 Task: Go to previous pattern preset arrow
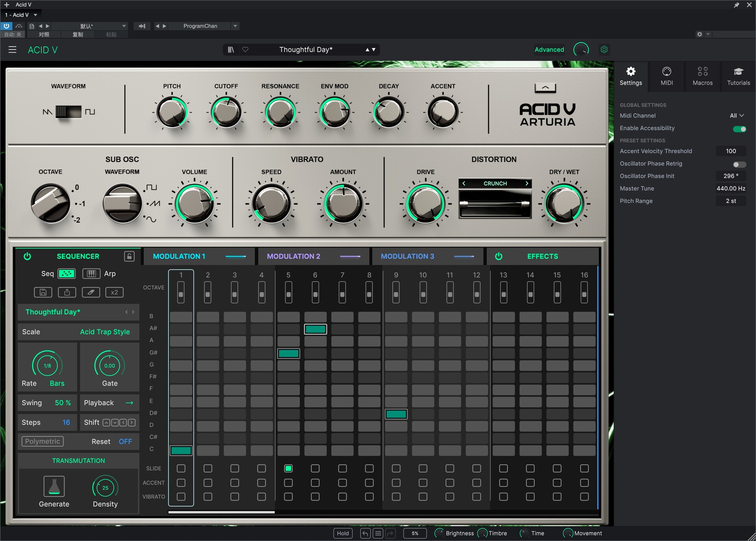click(126, 312)
